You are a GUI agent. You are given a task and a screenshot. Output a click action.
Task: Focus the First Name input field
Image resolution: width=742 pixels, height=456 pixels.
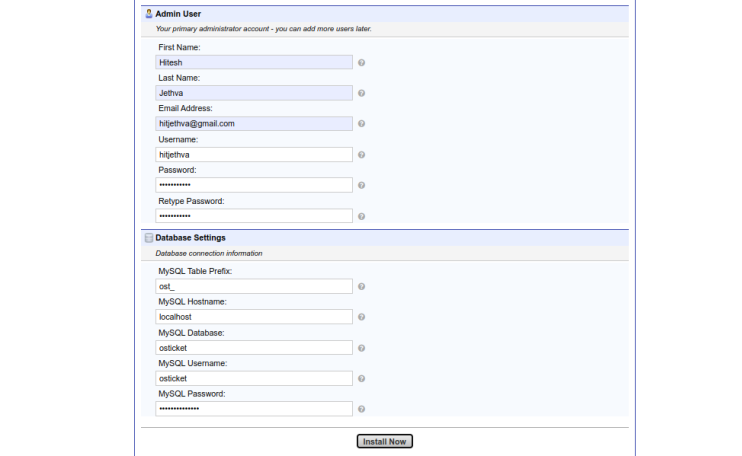pos(254,62)
